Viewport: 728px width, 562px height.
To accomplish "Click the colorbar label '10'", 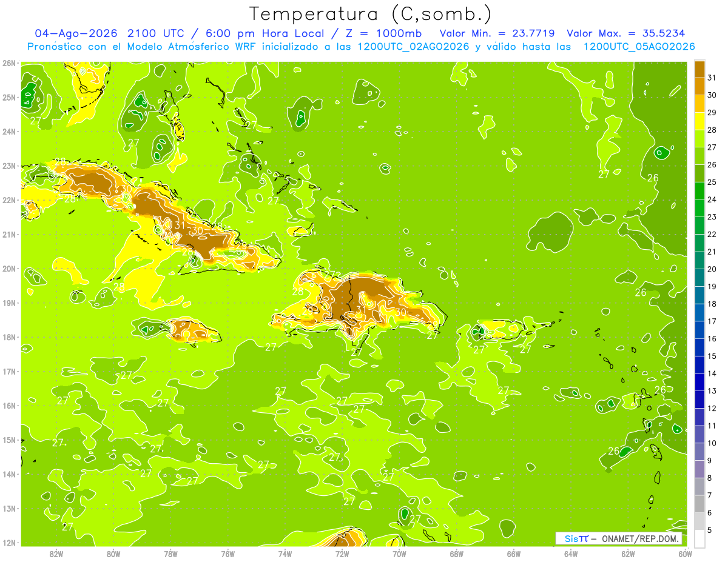I will click(x=712, y=443).
